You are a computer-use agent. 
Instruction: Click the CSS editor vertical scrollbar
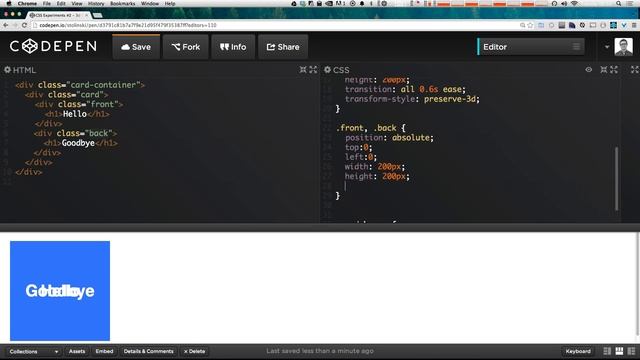[616, 179]
